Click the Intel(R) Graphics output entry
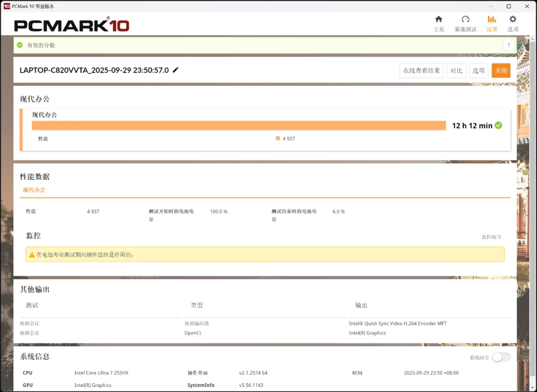537x392 pixels. [367, 333]
